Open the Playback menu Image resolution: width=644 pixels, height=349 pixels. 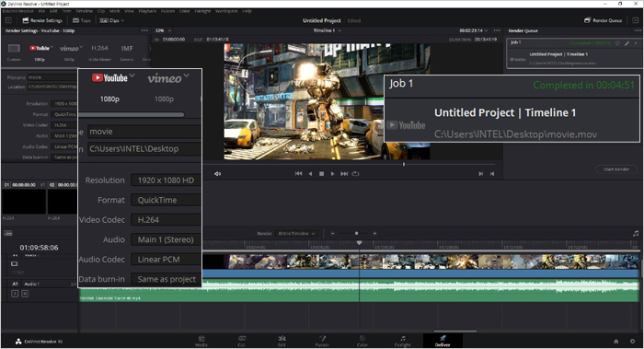coord(147,11)
